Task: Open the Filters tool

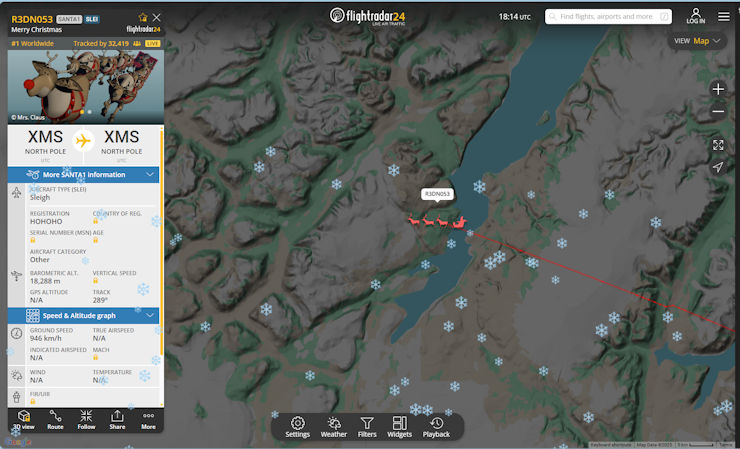Action: tap(367, 427)
